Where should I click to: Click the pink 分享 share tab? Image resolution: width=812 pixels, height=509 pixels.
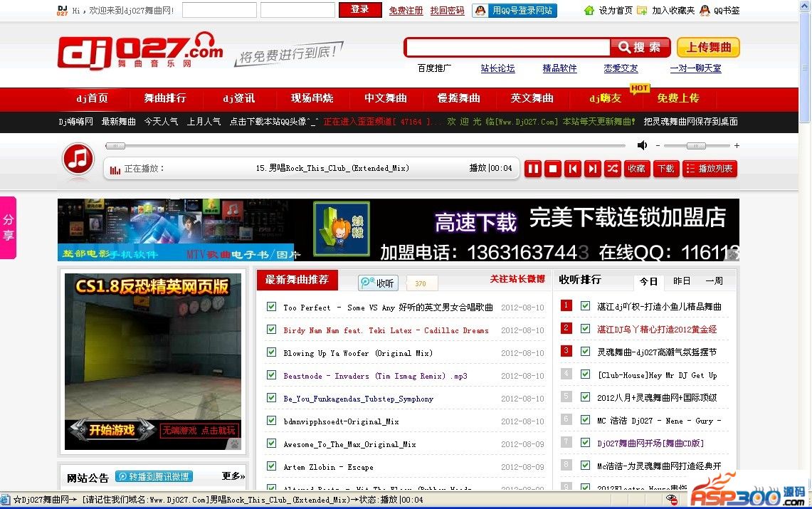9,227
